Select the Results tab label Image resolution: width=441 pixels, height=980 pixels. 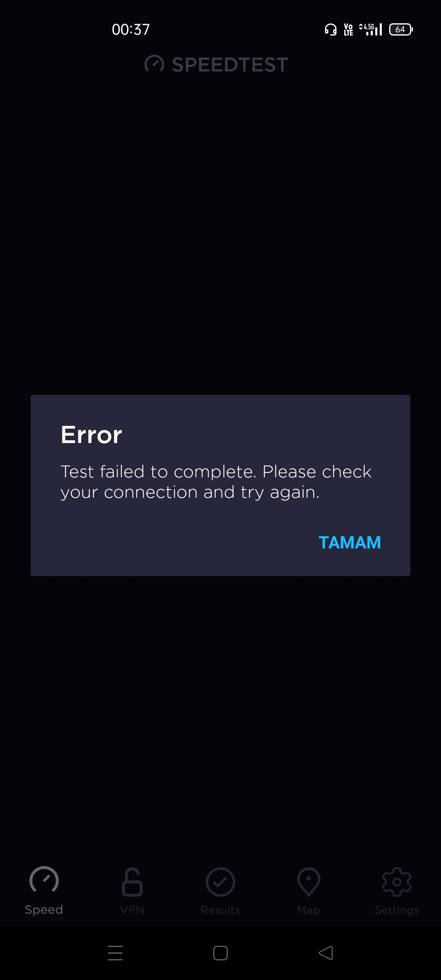pos(220,910)
